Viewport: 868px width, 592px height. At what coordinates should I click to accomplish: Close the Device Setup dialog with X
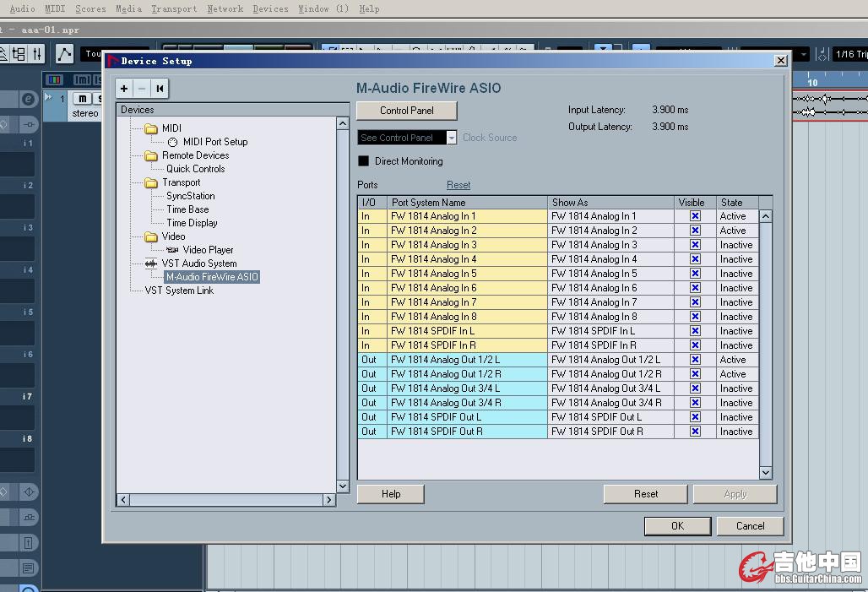(x=780, y=60)
